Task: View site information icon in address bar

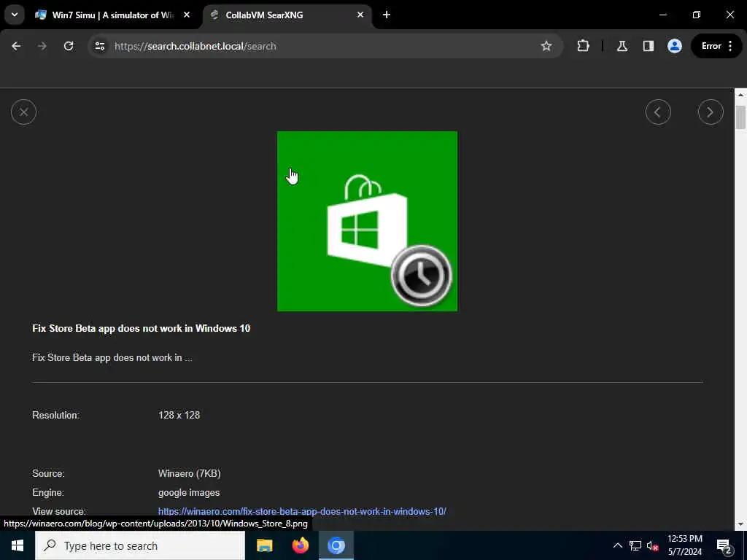Action: (99, 46)
